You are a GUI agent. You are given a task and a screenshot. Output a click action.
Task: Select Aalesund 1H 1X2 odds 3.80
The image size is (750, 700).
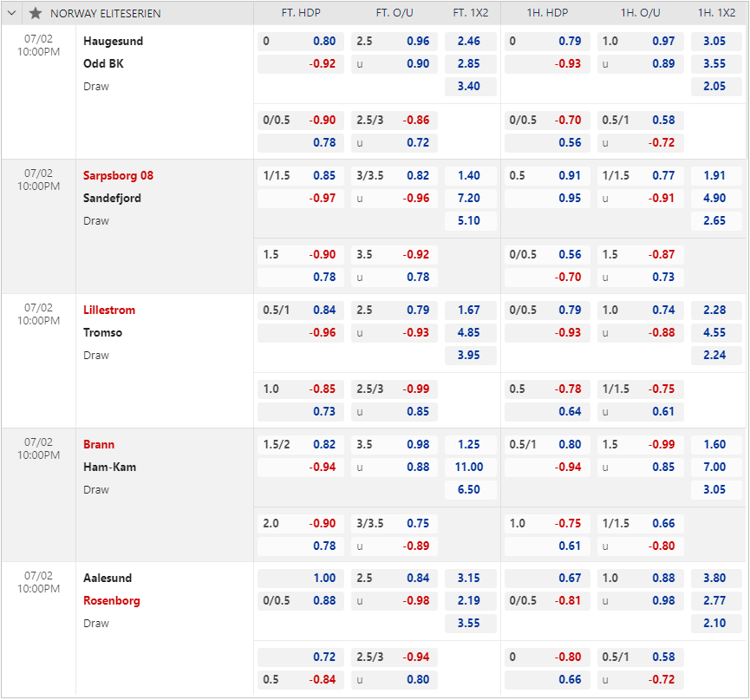[x=716, y=579]
